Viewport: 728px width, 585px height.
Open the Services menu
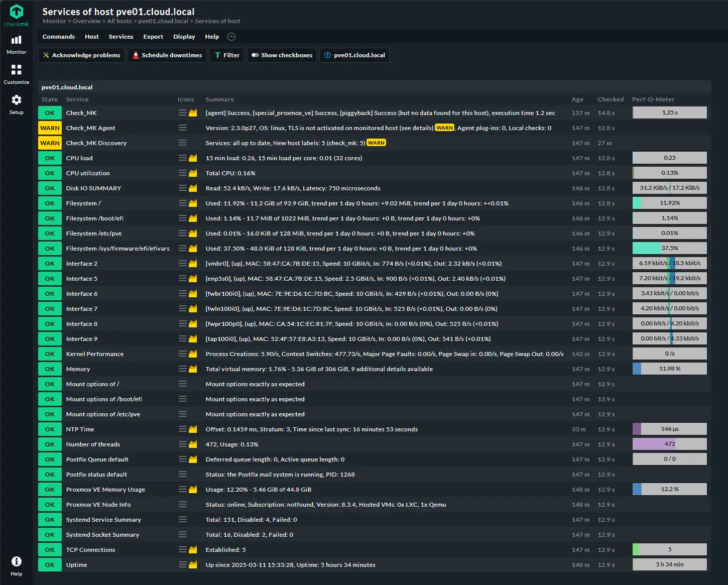pos(121,37)
